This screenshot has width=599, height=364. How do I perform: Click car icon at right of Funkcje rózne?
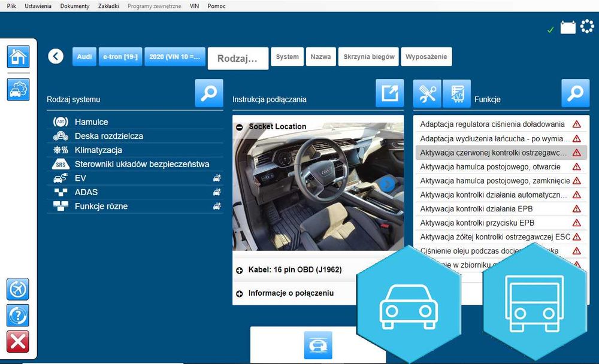[x=217, y=207]
